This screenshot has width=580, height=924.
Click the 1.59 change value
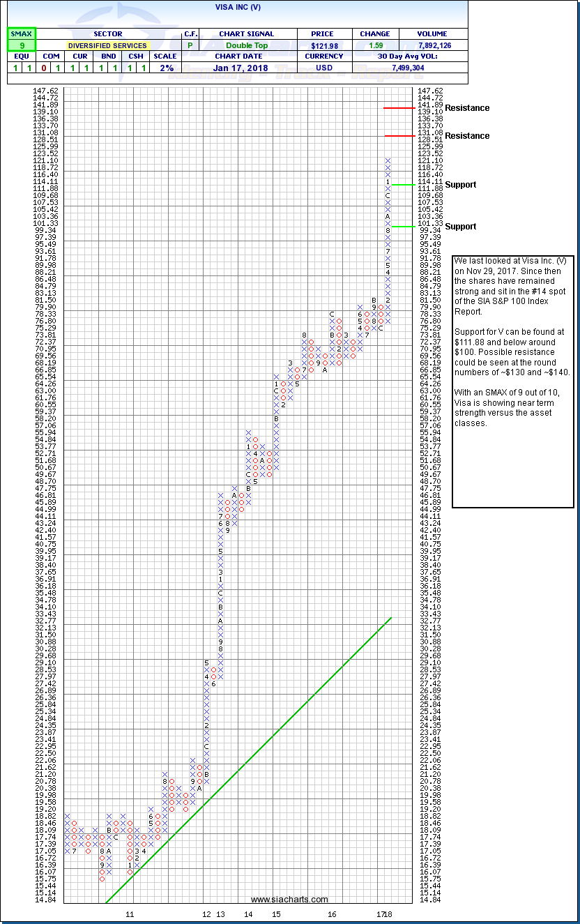375,45
